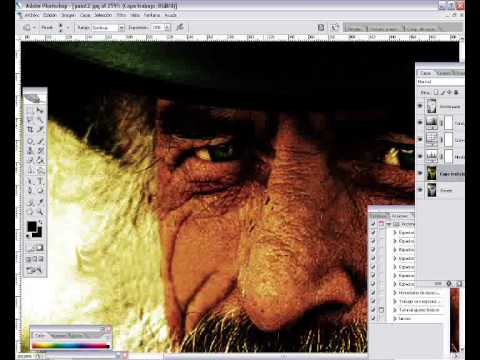Open the Selección menu
Viewport: 480px width, 360px height.
tap(103, 15)
